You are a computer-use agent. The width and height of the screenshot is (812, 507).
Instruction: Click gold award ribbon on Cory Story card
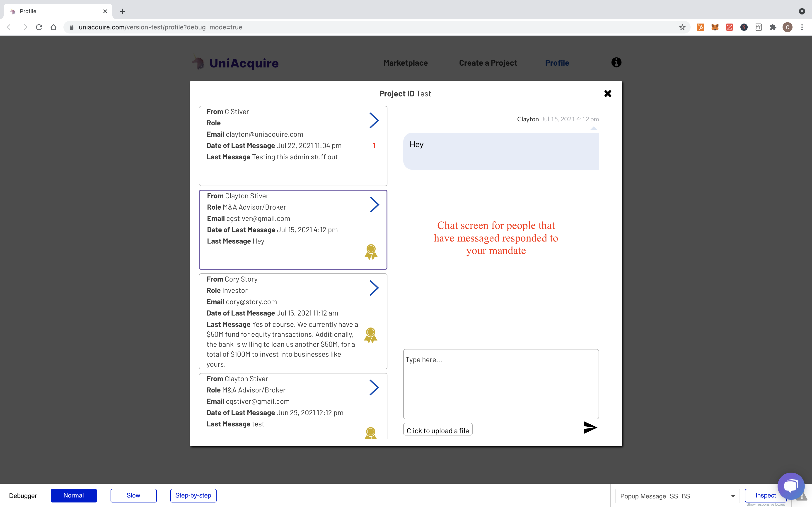(370, 335)
